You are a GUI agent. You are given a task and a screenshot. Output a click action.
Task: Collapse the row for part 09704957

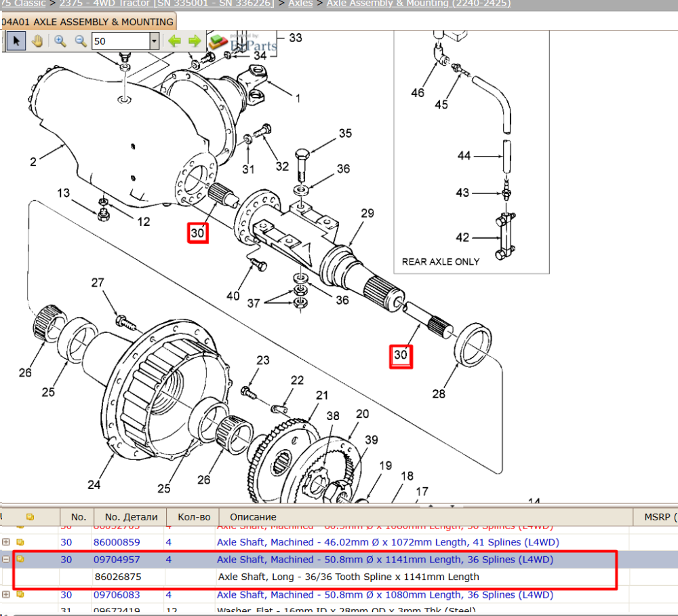6,559
